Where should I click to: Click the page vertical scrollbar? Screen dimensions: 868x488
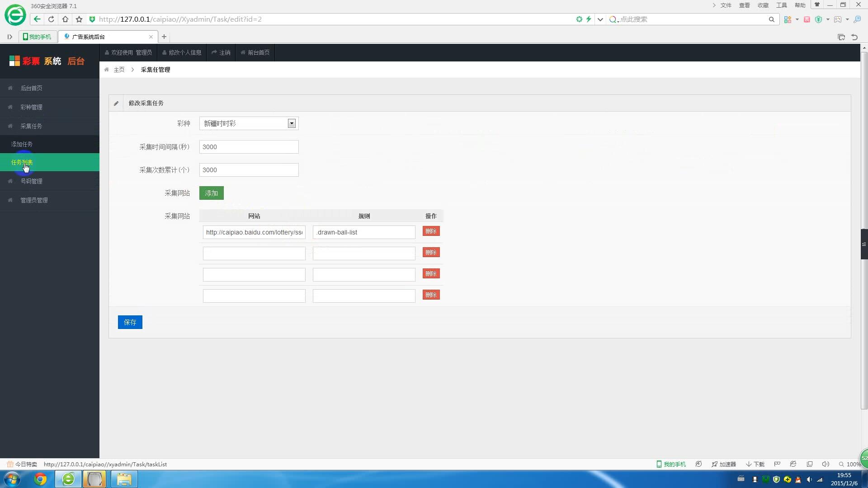[x=864, y=230]
